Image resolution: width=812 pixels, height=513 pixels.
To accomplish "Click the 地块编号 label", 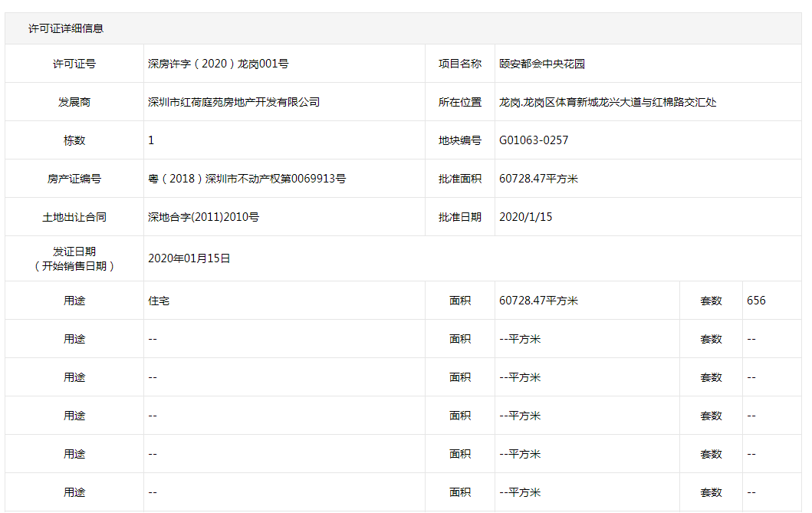I will click(x=460, y=140).
